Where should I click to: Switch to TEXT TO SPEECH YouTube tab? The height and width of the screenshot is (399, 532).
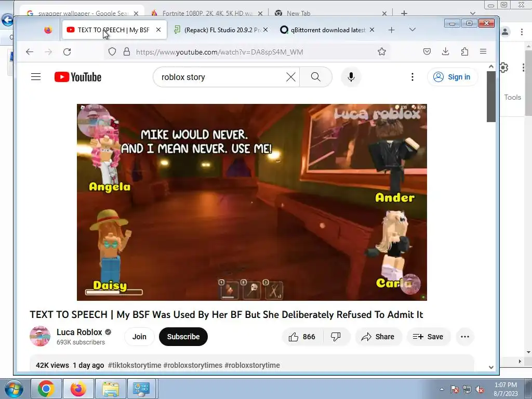114,30
